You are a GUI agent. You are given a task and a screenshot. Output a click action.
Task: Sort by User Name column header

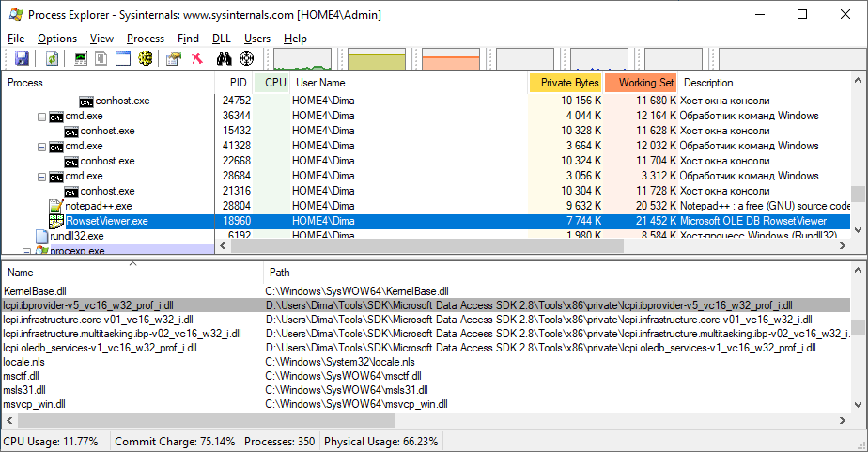(409, 83)
